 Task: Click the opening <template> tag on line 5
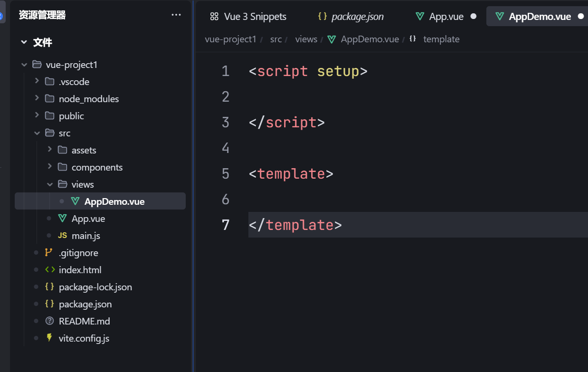point(291,174)
